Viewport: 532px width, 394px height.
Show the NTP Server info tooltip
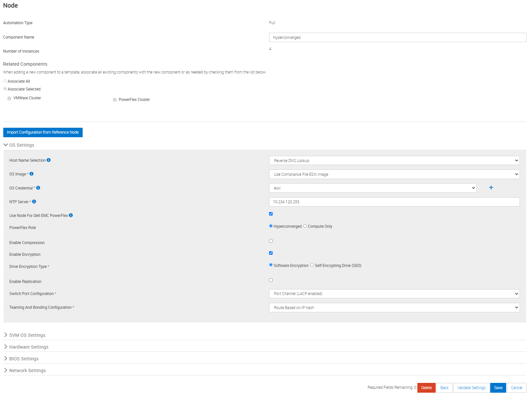coord(34,201)
